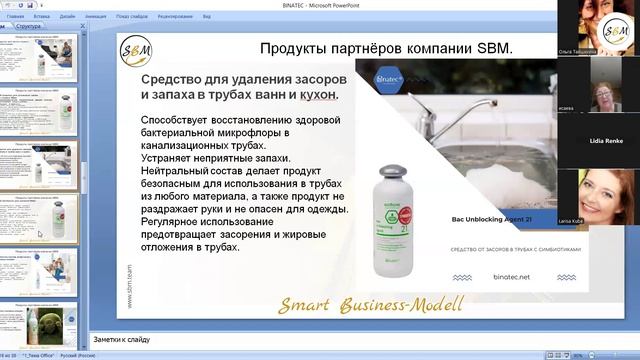Click the Lidia Renke participant tile

(598, 140)
